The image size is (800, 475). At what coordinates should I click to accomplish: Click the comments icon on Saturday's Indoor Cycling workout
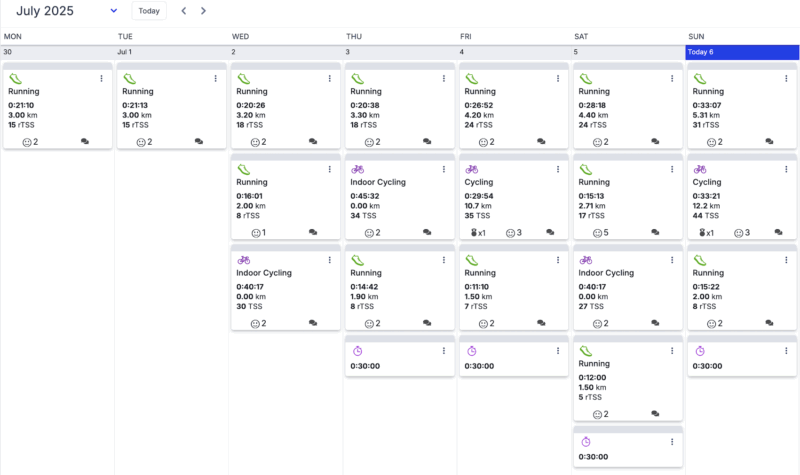coord(655,323)
